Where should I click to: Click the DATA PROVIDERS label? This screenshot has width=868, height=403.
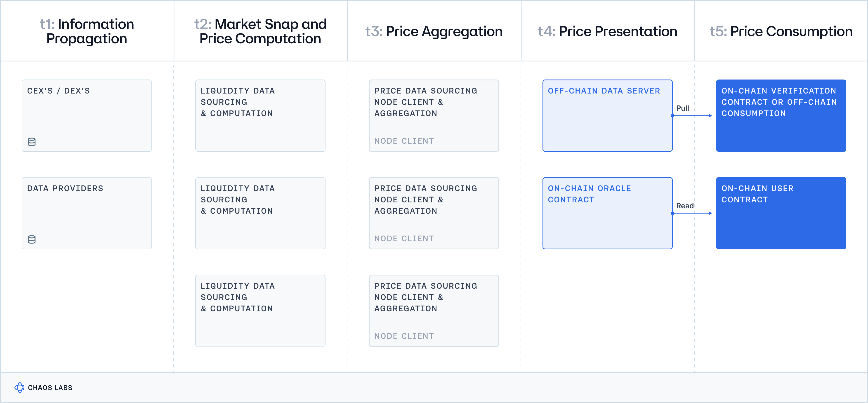coord(65,189)
